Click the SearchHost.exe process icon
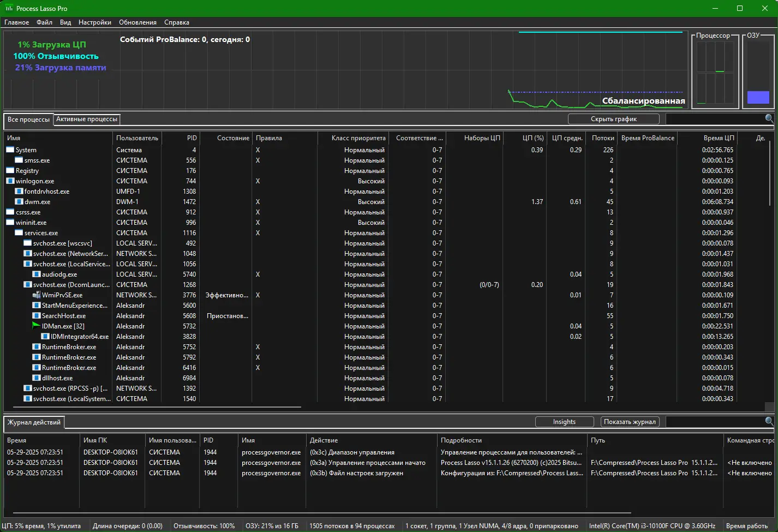The image size is (778, 532). (x=37, y=315)
